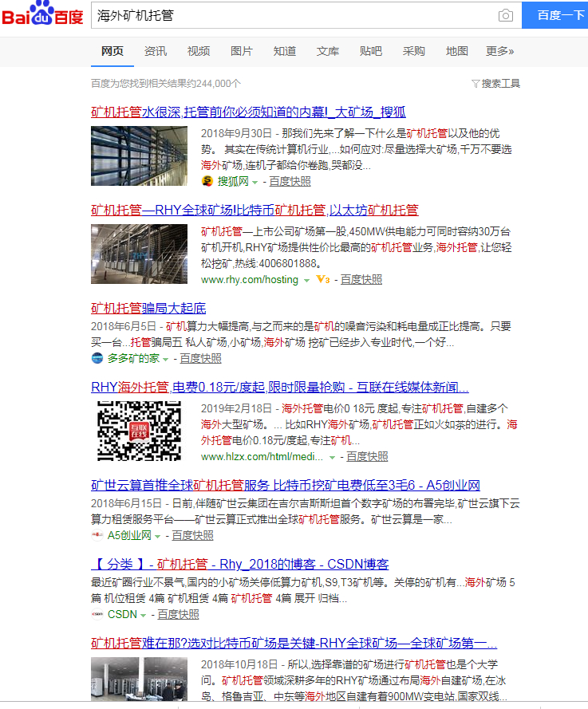Open 搜索工具 search tools
This screenshot has width=588, height=709.
501,84
